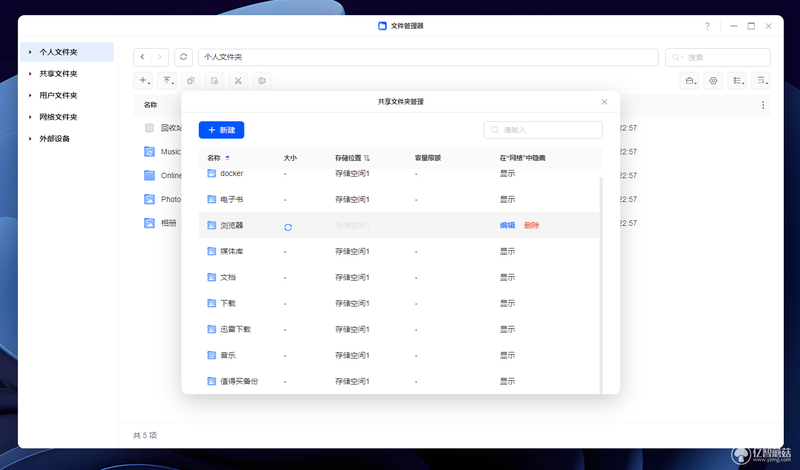
Task: Expand 用户文件夹 in the sidebar tree
Action: 30,95
